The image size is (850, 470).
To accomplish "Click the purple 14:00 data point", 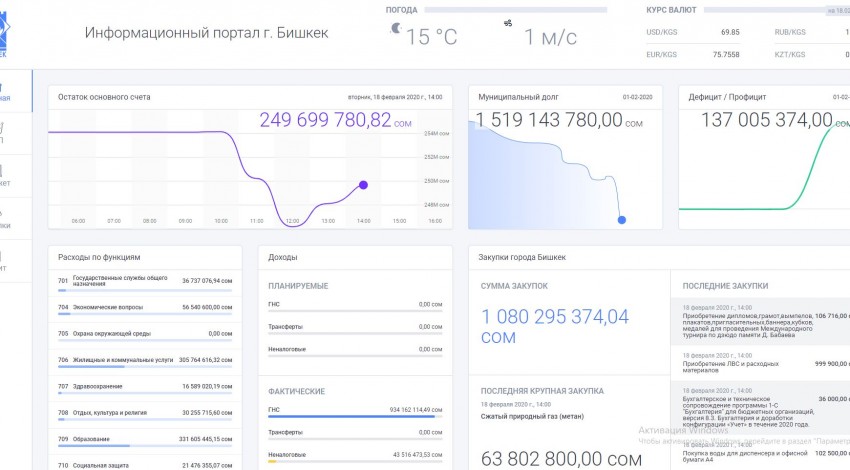I will point(363,185).
